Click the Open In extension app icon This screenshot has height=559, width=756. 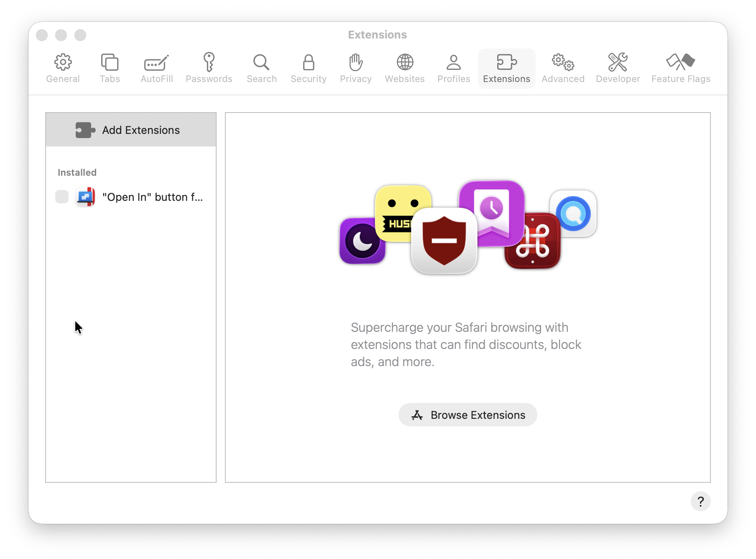(86, 196)
